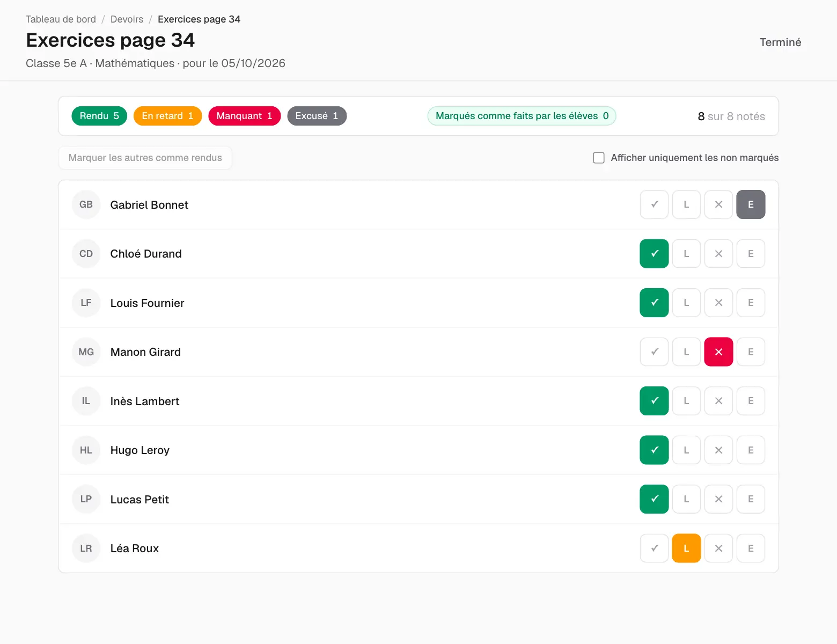Toggle Gabriel Bonnet's excused E button
The image size is (837, 644).
[751, 204]
